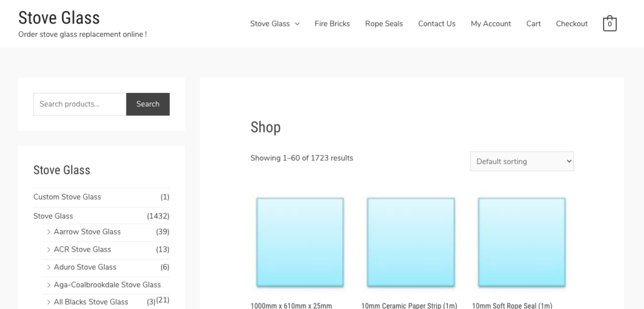Expand the Aduro Stove Glass category
Screen dimensions: 644x309
point(49,267)
